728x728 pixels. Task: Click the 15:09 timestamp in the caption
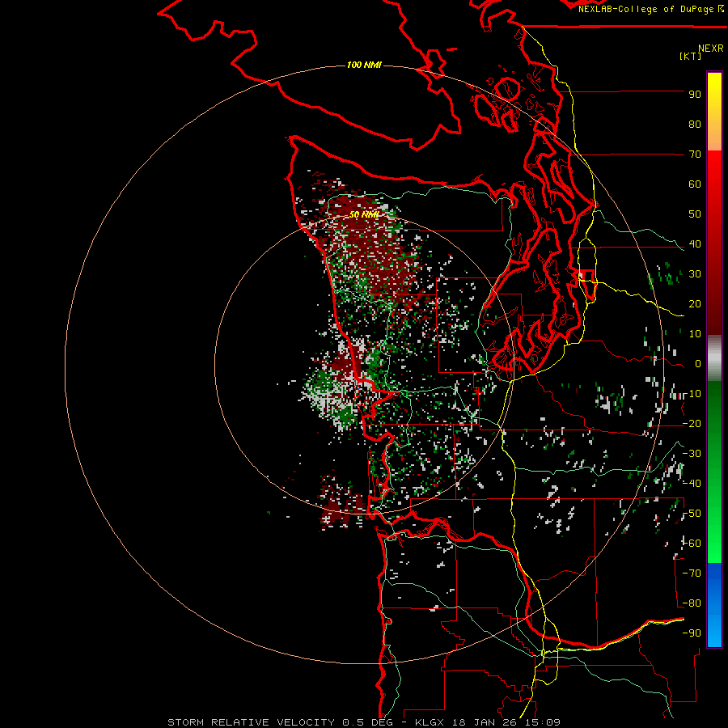(x=542, y=722)
